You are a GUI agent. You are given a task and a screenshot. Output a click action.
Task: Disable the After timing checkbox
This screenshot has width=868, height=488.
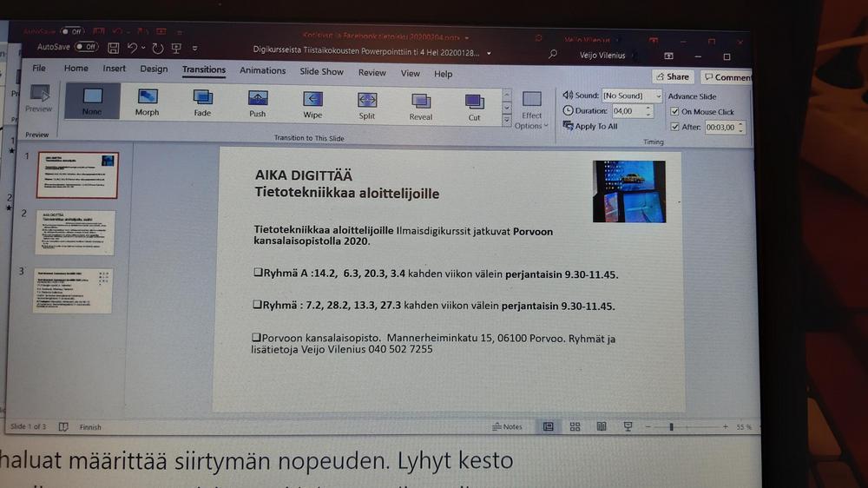tap(675, 127)
